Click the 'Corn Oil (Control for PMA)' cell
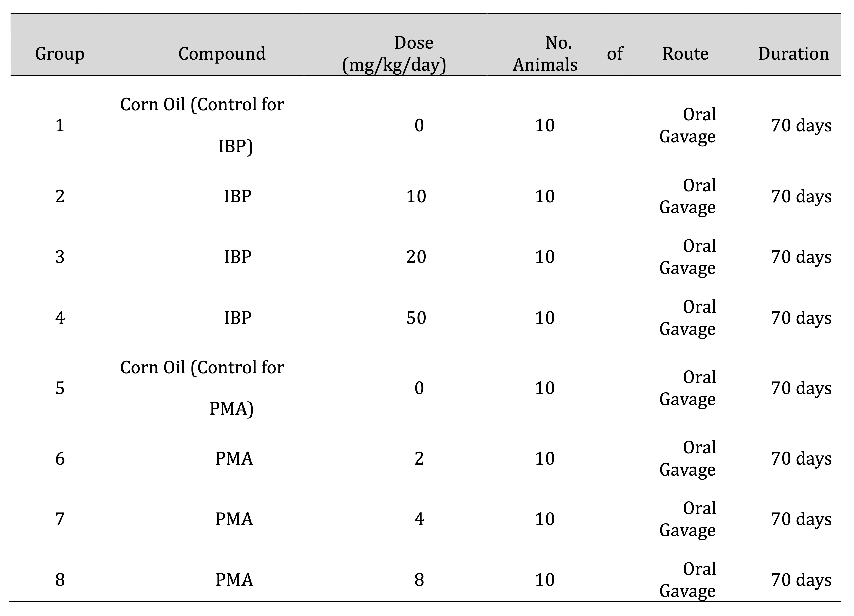 [x=202, y=388]
